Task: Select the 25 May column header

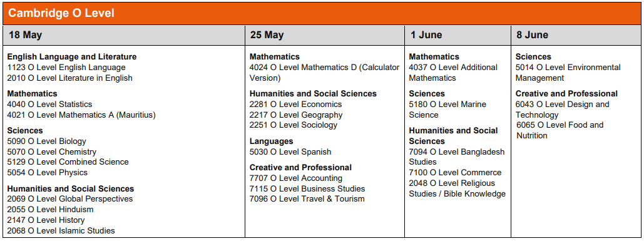Action: click(325, 35)
